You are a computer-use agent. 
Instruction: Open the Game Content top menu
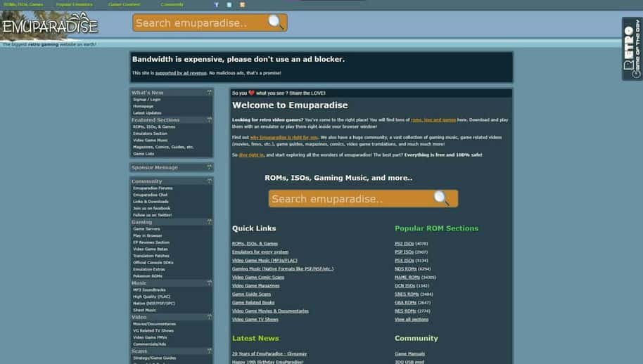click(125, 4)
